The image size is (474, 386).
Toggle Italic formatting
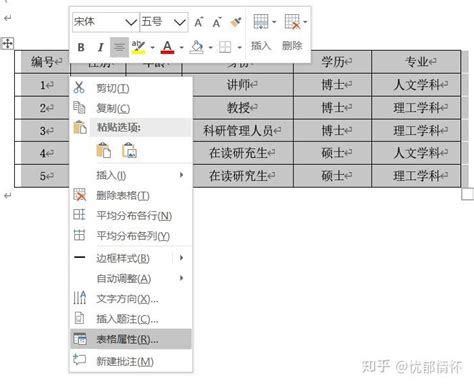tap(100, 47)
